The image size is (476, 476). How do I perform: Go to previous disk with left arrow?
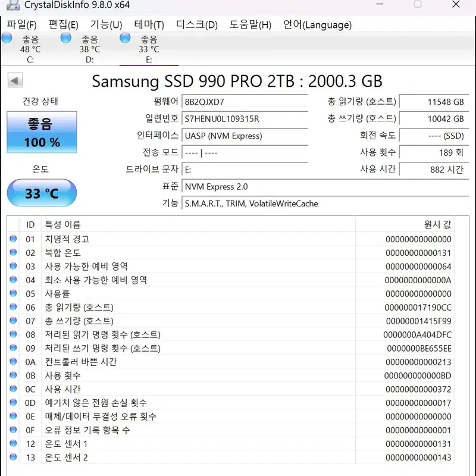click(x=15, y=80)
